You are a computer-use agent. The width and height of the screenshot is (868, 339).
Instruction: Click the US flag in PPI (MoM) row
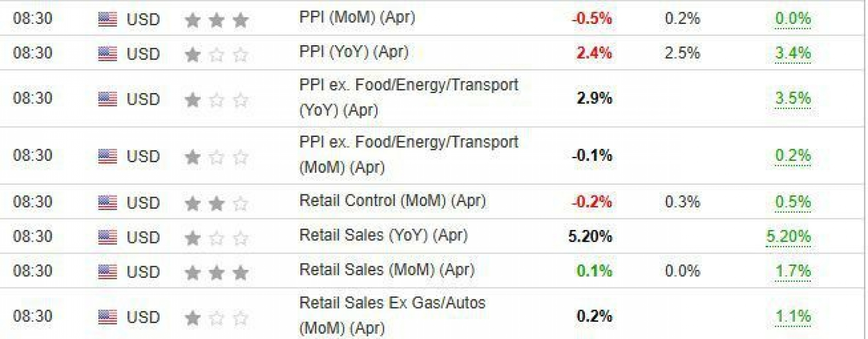coord(108,19)
